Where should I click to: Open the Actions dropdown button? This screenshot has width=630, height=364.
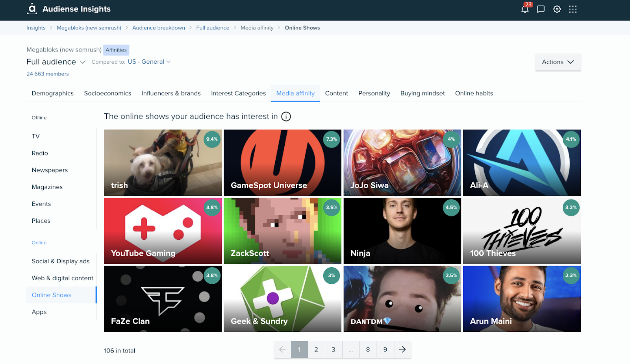[x=558, y=62]
